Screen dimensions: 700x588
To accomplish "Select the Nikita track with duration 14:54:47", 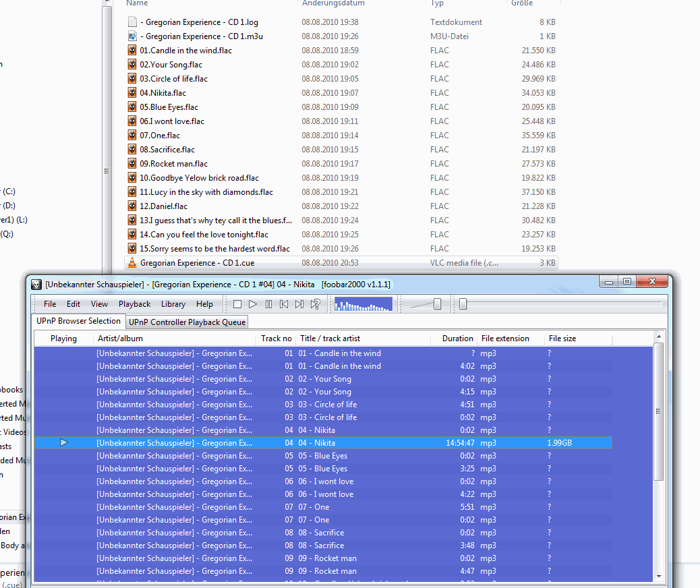I will 323,443.
